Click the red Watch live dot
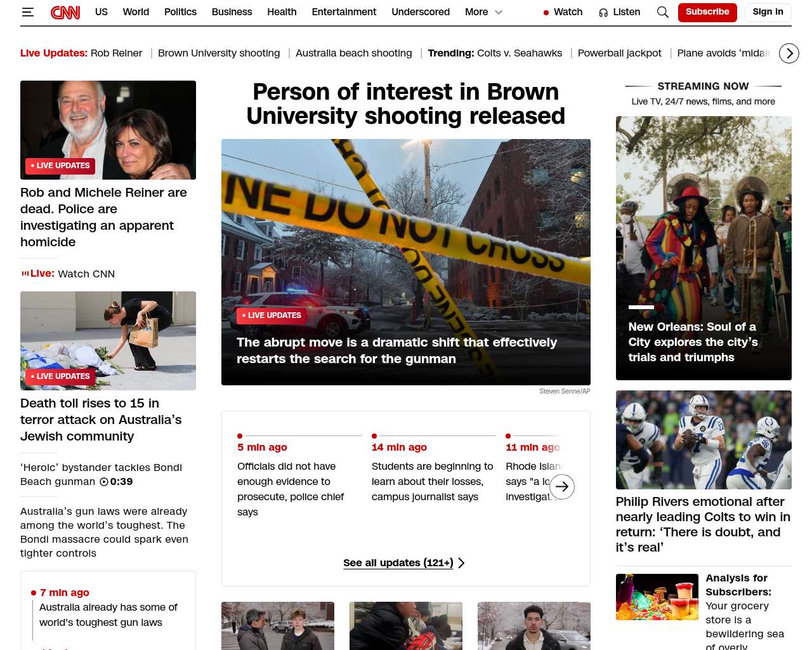The image size is (812, 650). pyautogui.click(x=546, y=13)
